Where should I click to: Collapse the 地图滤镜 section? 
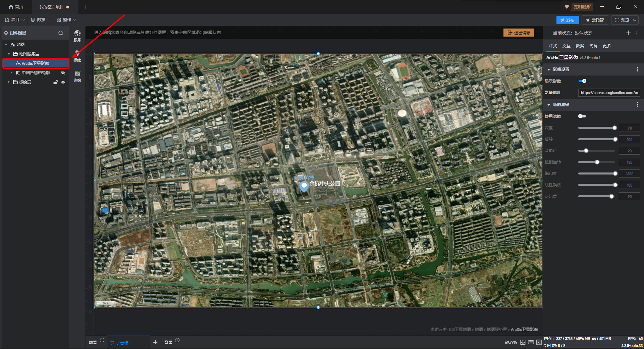(549, 105)
